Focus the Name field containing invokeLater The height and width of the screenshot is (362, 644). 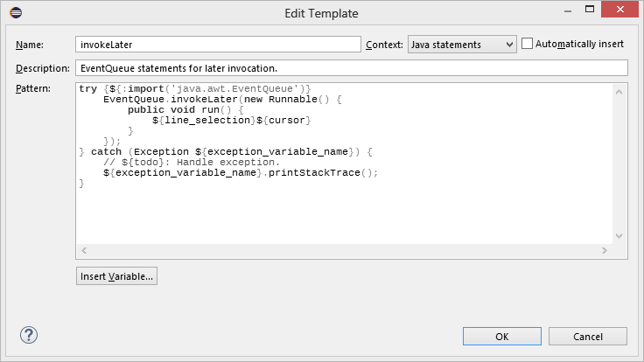coord(218,45)
